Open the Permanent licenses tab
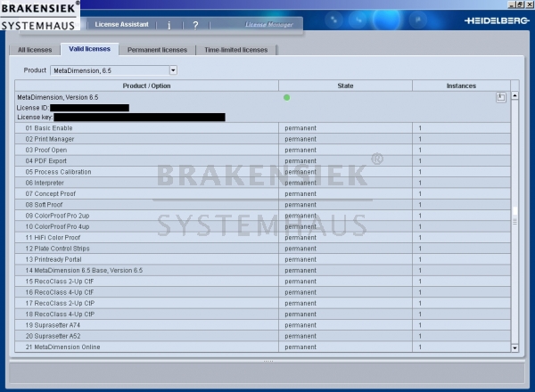535x392 pixels. 157,50
